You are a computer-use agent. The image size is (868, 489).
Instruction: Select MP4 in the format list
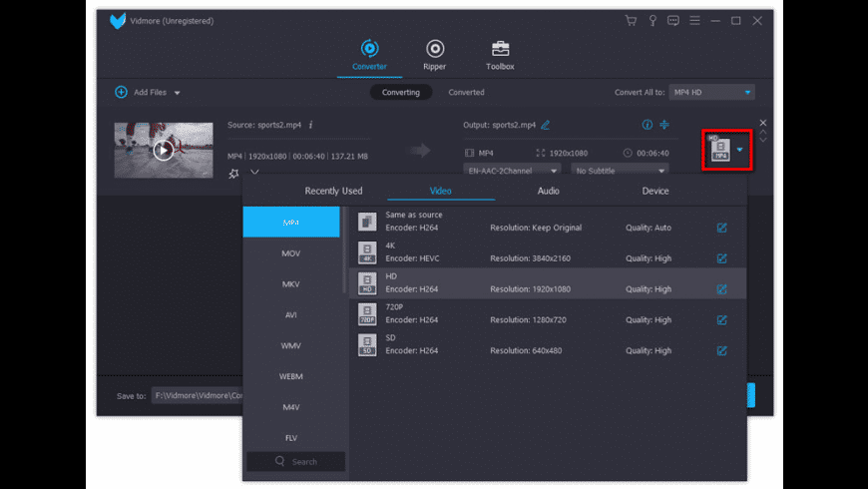[x=291, y=223]
